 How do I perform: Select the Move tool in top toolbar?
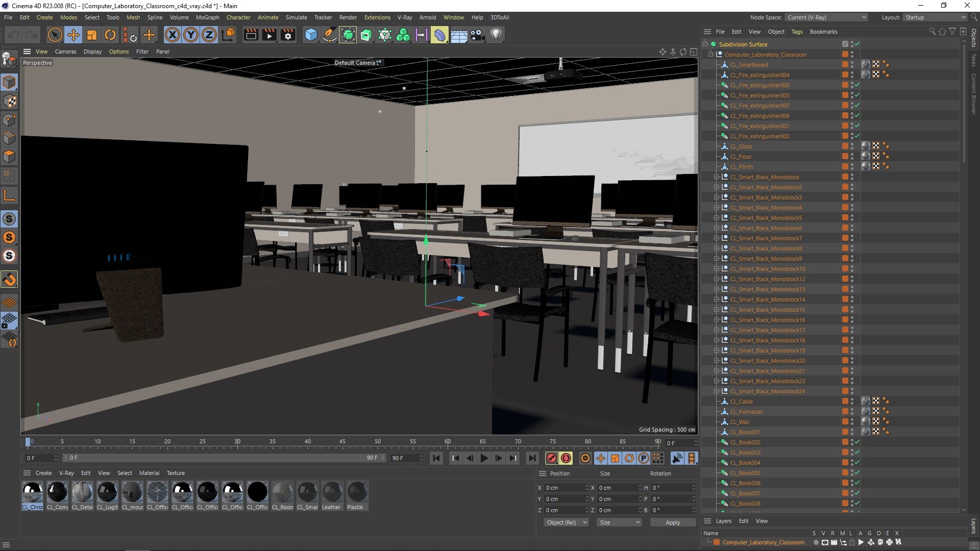coord(73,35)
